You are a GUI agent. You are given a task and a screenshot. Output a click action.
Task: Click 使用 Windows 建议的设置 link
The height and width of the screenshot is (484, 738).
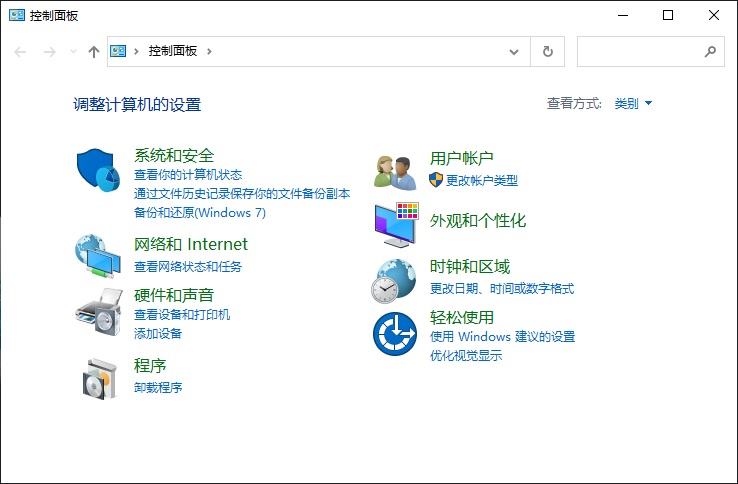pyautogui.click(x=502, y=337)
